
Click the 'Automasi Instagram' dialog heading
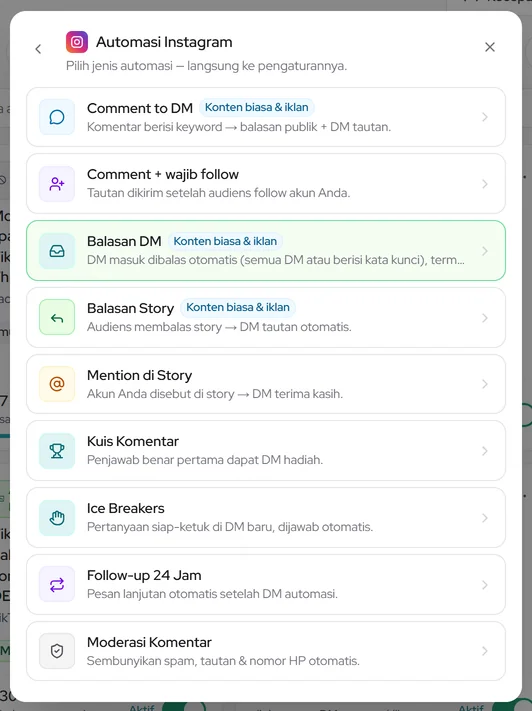(x=164, y=42)
